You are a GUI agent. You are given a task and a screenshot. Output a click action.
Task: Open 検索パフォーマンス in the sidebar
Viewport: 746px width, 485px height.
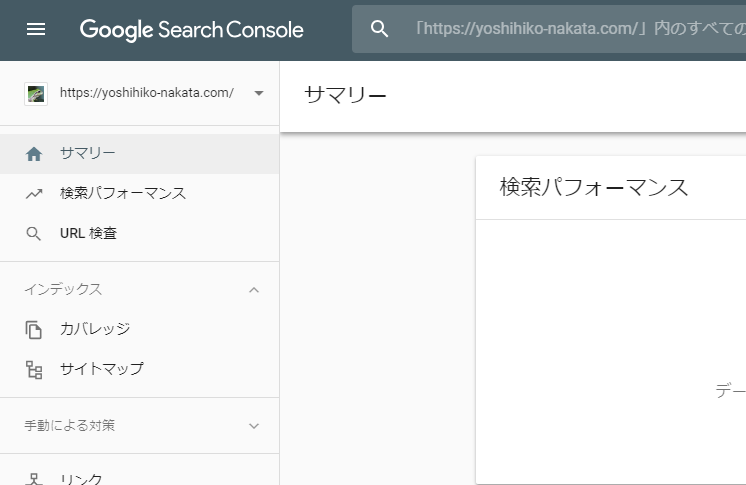139,193
